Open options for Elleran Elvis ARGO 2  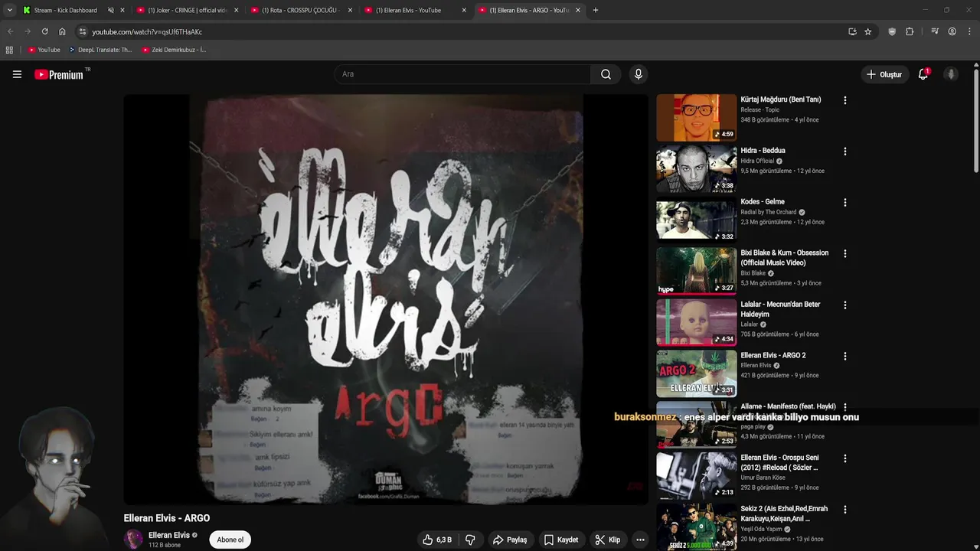(x=844, y=356)
